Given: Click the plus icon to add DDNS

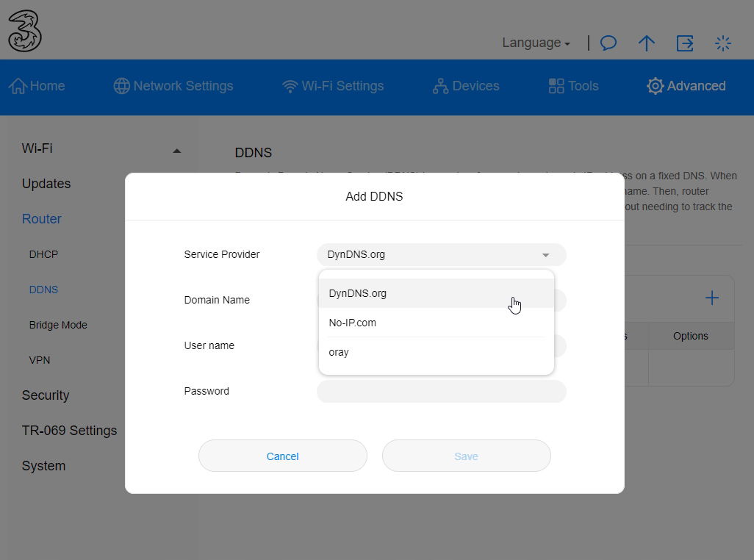Looking at the screenshot, I should 711,298.
